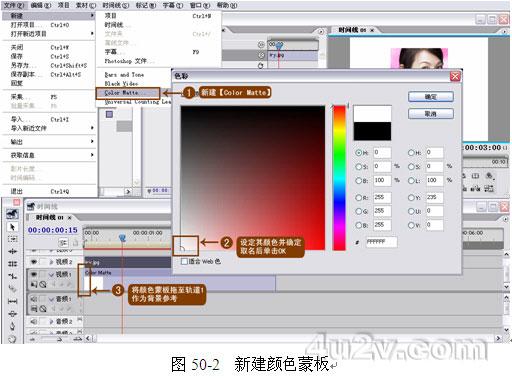Image resolution: width=512 pixels, height=378 pixels.
Task: Click 取消 in the color dialog
Action: click(x=431, y=114)
